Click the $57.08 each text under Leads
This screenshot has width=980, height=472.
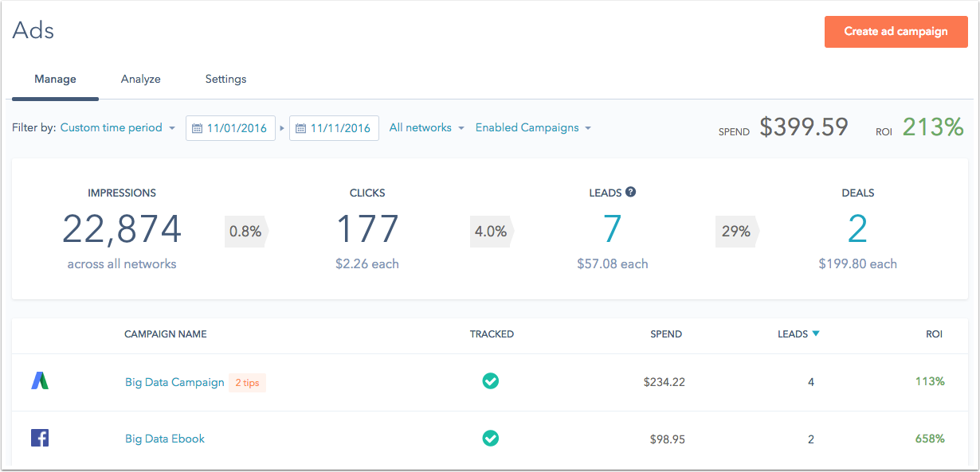pos(613,263)
